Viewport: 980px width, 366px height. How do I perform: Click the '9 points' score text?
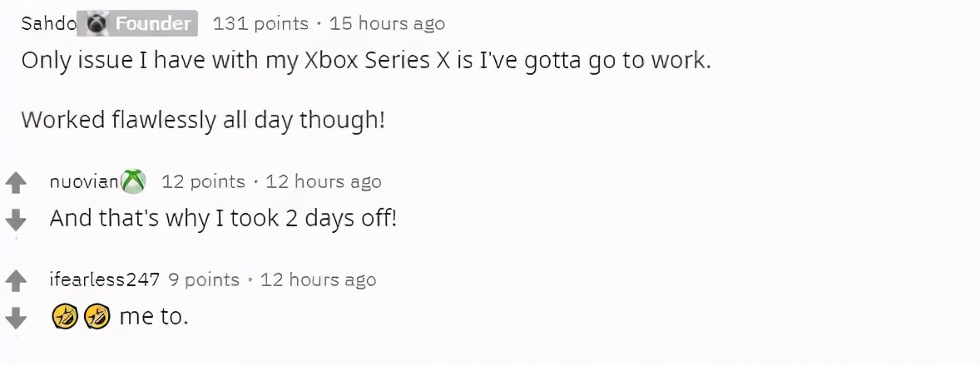coord(204,280)
